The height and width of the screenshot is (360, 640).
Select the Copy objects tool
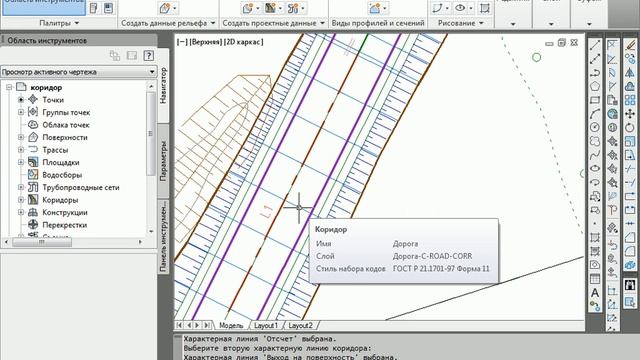(630, 59)
